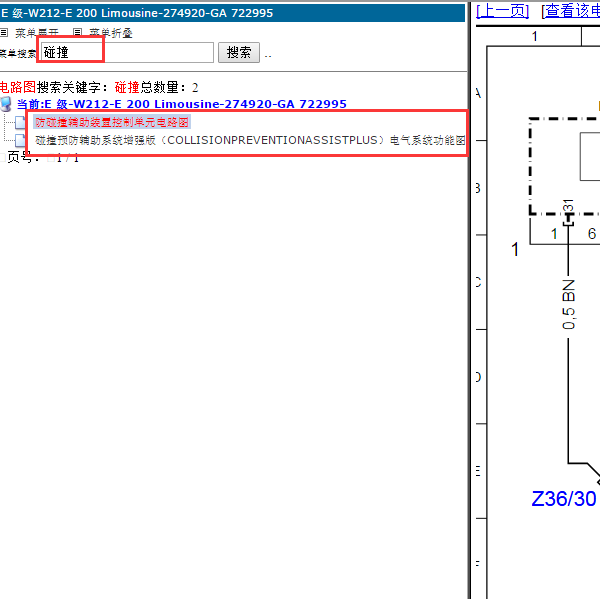Click the 0,5 BN wire label

[x=569, y=304]
